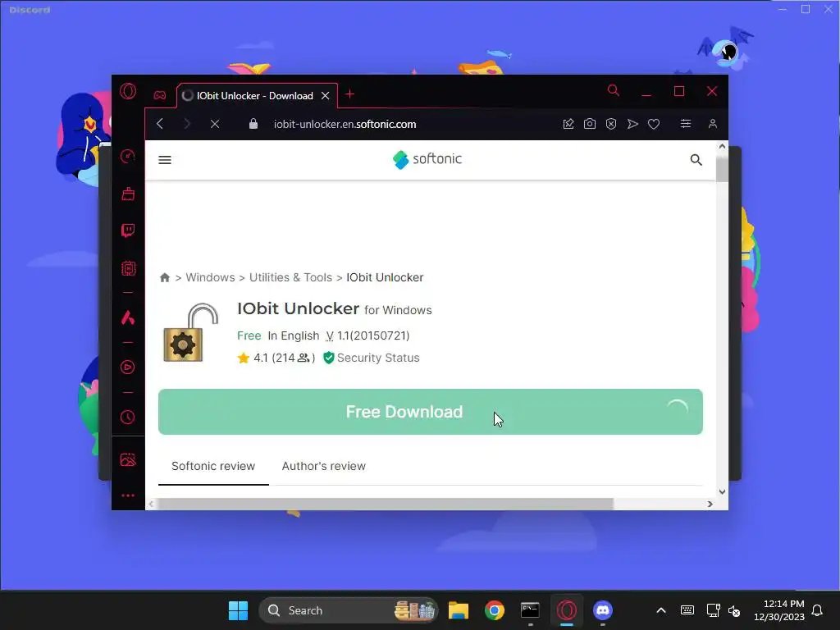This screenshot has height=630, width=840.
Task: Click the Free Download button
Action: click(430, 412)
